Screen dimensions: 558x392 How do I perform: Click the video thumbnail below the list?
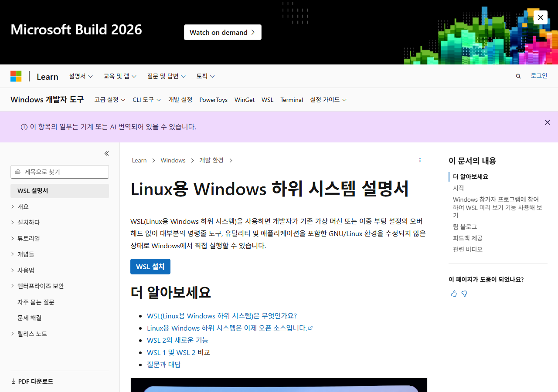tap(279, 385)
